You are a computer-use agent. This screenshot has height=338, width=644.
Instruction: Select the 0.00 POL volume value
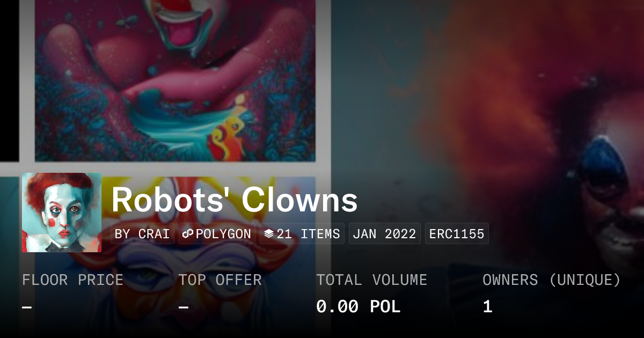pos(358,307)
